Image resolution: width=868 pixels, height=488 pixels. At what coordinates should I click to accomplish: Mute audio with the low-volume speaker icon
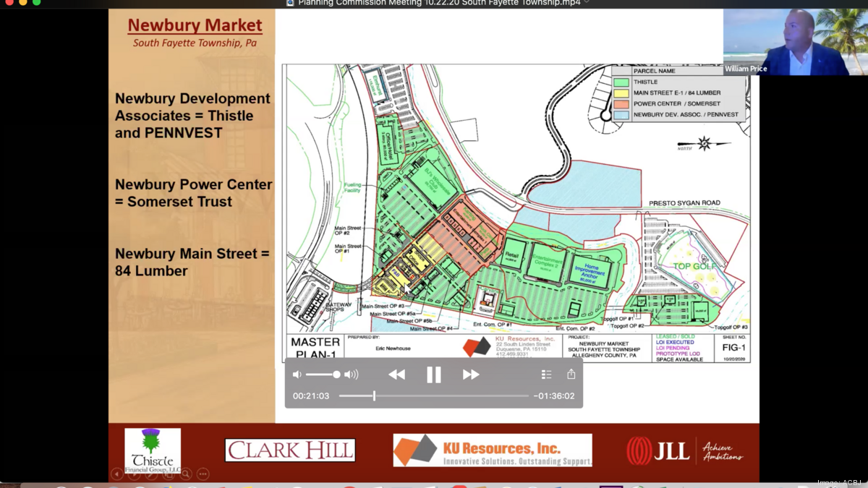[x=297, y=374]
